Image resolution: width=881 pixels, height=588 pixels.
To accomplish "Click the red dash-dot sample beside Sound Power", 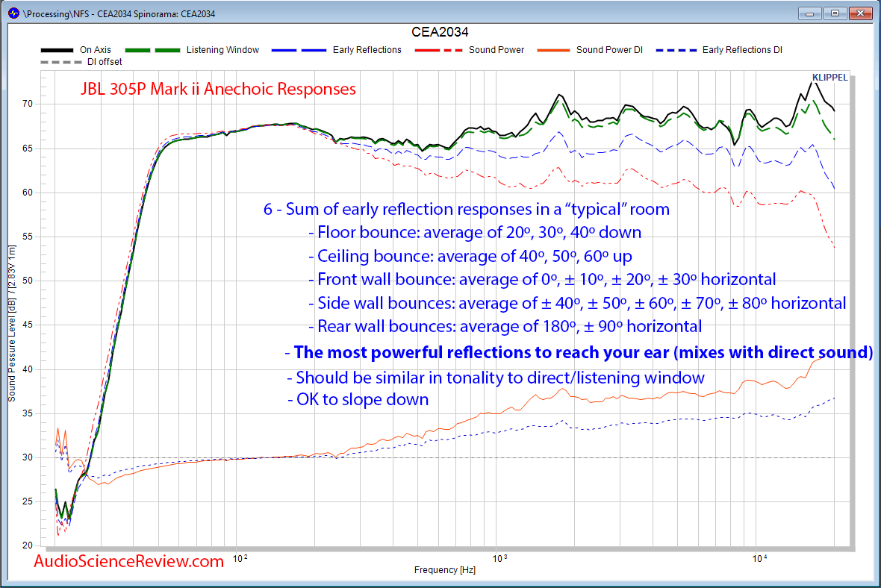I will point(439,50).
